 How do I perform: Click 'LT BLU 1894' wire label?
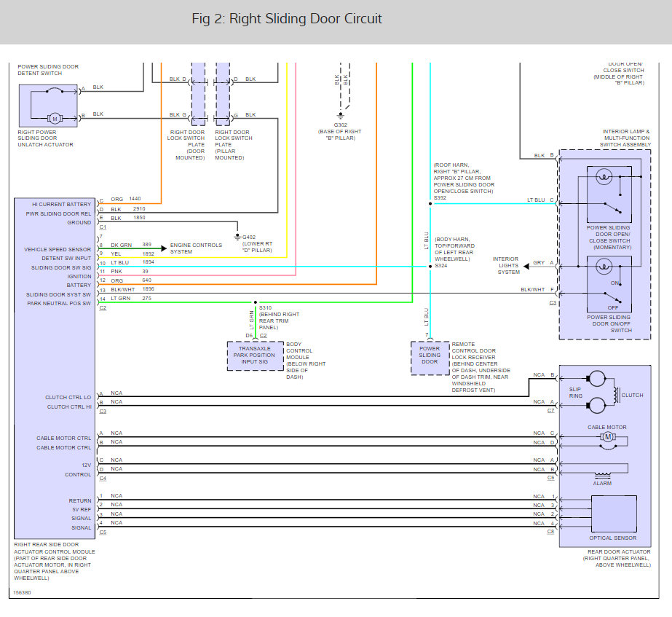[x=133, y=262]
